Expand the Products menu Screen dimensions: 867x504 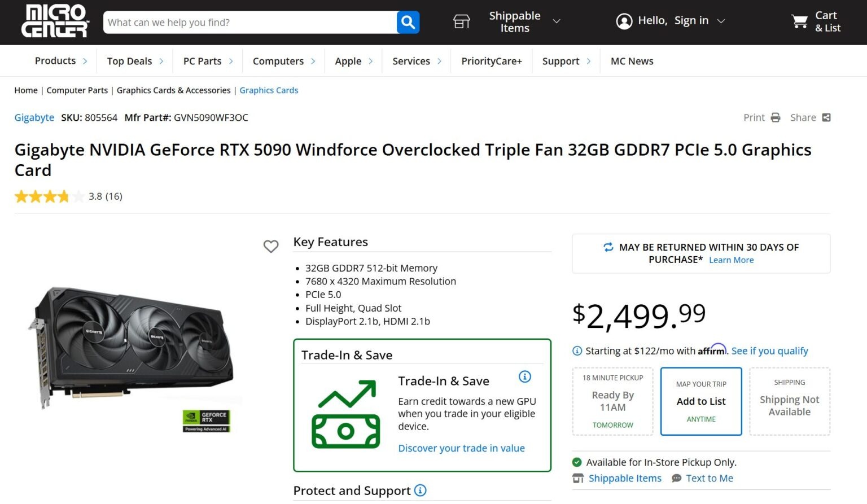coord(61,61)
